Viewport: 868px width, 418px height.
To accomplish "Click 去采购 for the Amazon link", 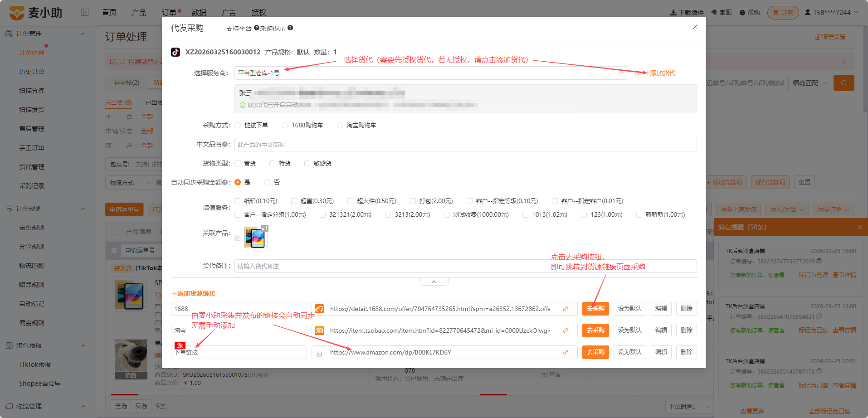I will 595,352.
